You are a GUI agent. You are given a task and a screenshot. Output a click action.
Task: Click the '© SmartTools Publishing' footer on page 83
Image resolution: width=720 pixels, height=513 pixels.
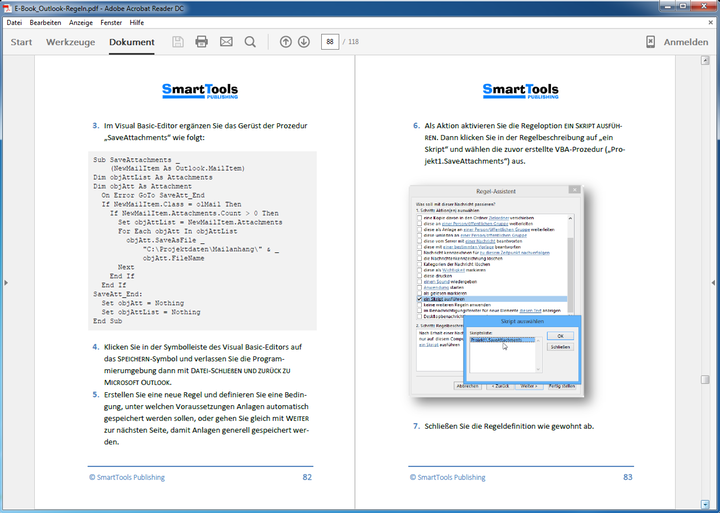pos(447,477)
